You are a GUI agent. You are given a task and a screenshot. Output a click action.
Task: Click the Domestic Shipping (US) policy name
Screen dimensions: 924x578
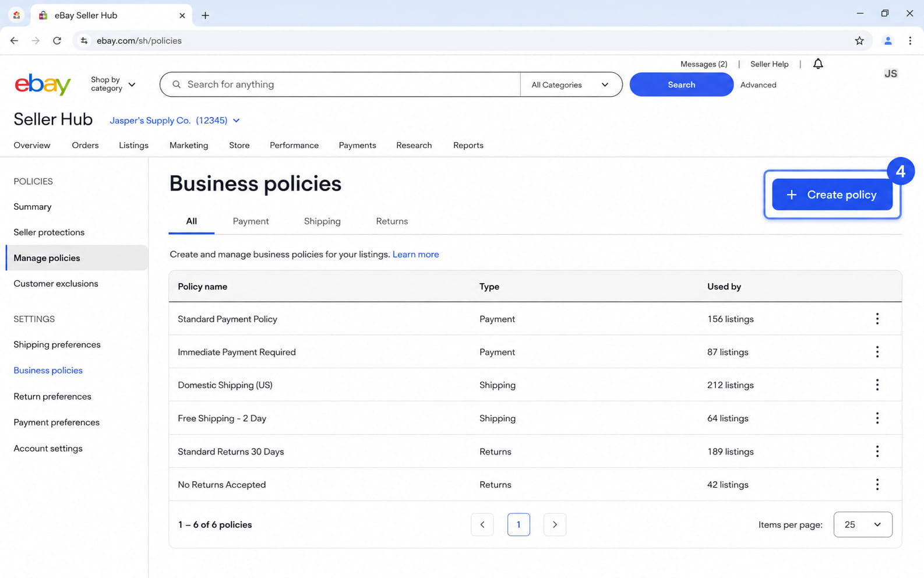pos(225,385)
